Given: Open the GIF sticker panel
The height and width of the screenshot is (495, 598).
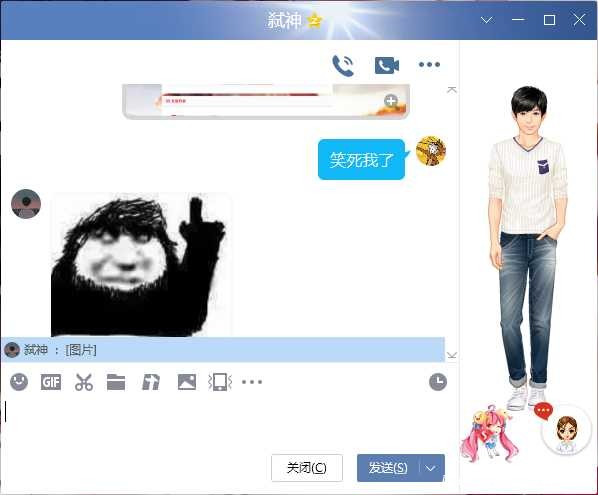Looking at the screenshot, I should point(51,382).
